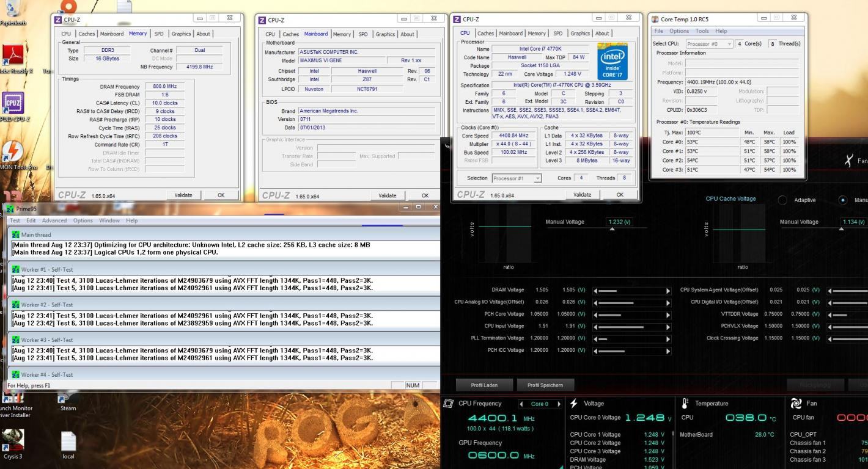Viewport: 868px width, 469px height.
Task: Click the Worker #4 Self-Test icon in Prime95
Action: click(15, 374)
